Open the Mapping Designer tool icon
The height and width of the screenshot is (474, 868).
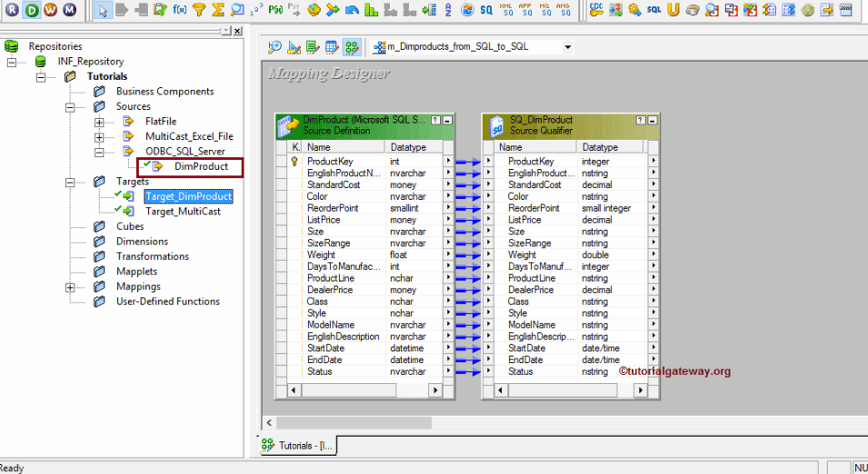click(352, 46)
